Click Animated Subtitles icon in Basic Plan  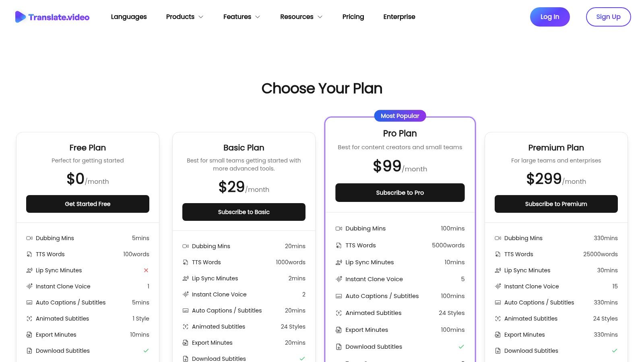(x=186, y=327)
